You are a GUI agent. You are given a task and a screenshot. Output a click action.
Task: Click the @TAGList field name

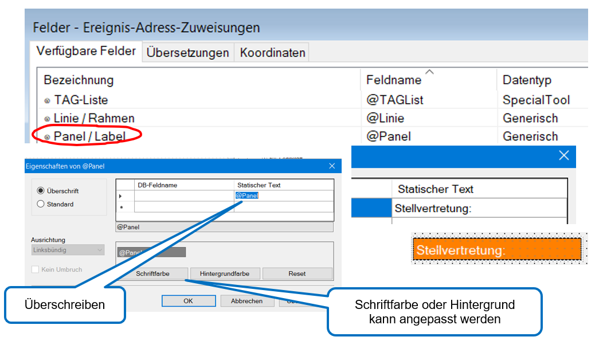coord(394,100)
